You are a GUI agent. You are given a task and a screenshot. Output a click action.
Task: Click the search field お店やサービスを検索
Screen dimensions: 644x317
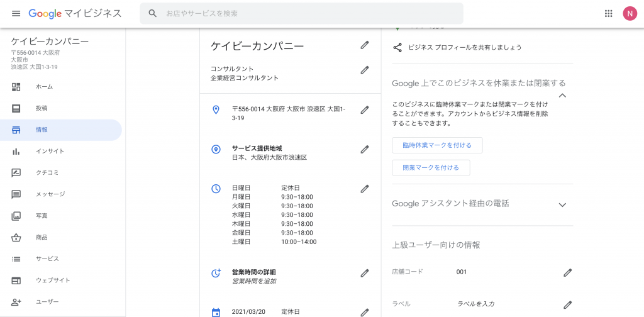(301, 14)
